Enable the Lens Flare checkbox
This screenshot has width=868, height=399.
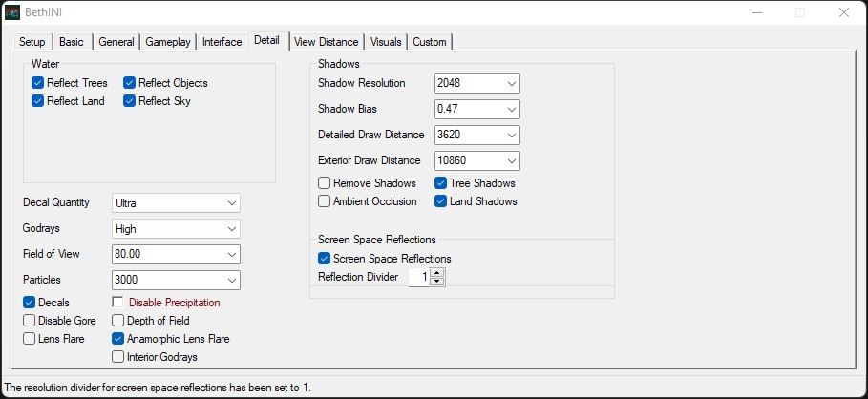tap(31, 338)
